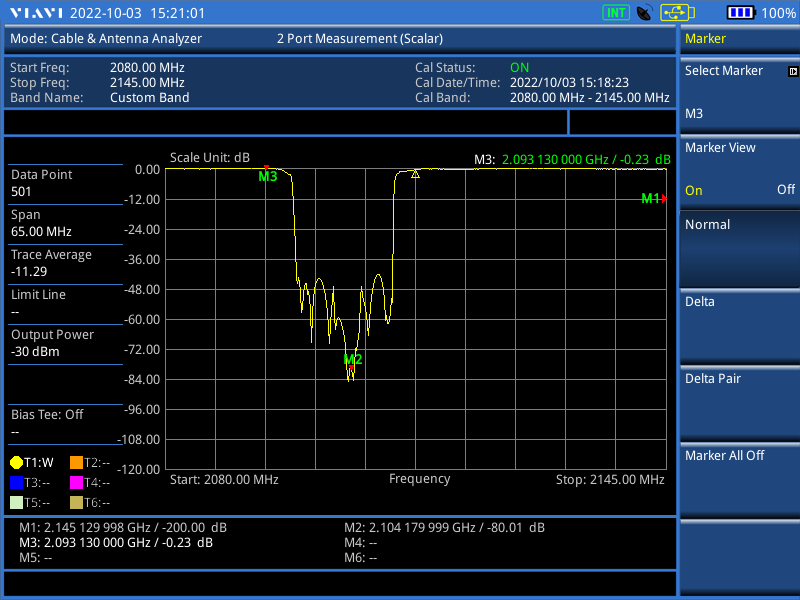Click the M2 readout -80.01 dB

click(x=444, y=528)
